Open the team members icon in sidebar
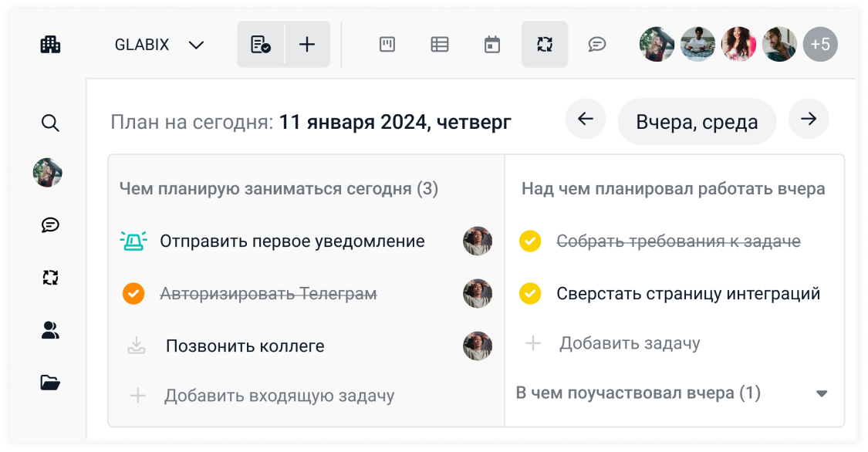Screen dimensions: 868x452 click(x=50, y=331)
